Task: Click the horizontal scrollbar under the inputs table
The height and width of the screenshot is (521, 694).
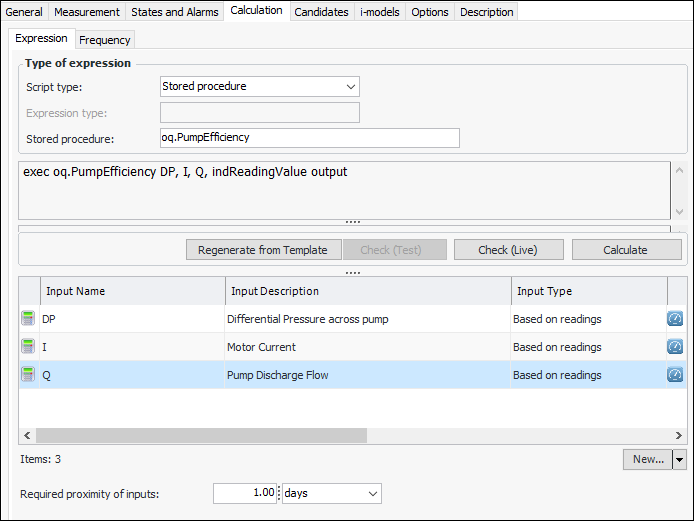Action: (200, 436)
